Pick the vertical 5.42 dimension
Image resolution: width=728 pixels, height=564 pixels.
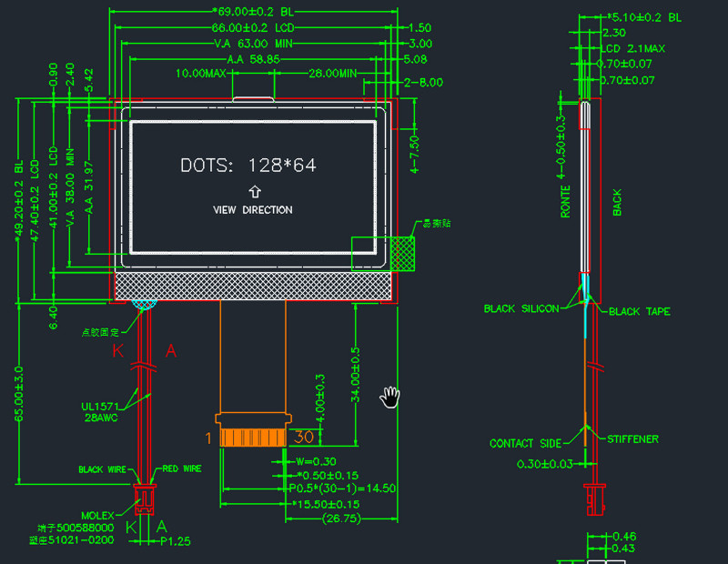[x=88, y=80]
